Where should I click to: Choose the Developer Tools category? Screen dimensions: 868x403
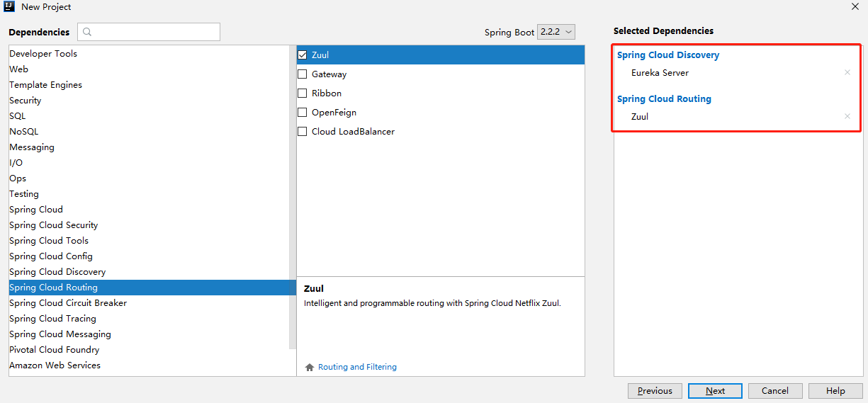click(43, 54)
